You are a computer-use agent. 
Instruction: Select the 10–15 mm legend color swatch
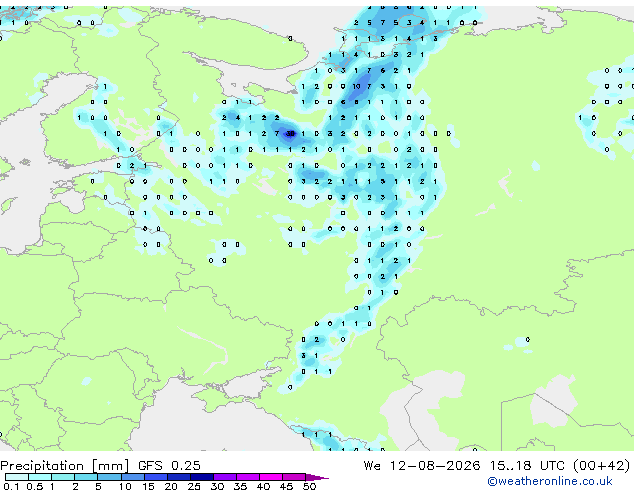pos(132,477)
